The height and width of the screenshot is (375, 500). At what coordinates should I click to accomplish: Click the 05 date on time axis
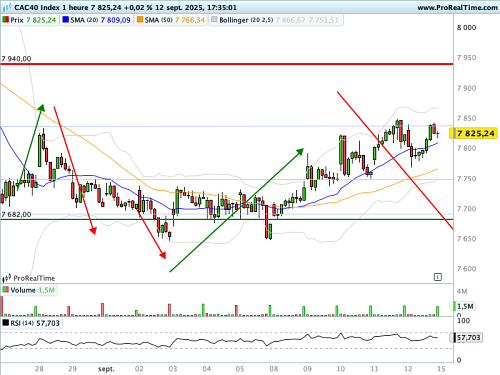[240, 369]
